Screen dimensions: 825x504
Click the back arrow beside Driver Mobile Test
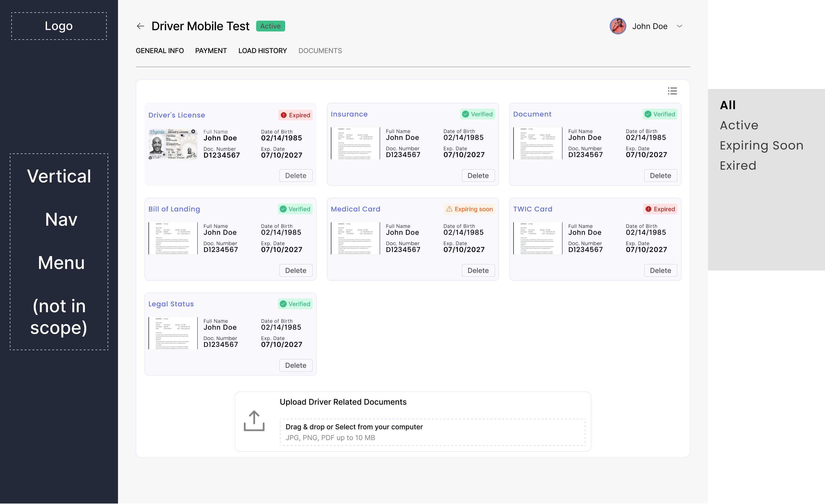click(140, 26)
